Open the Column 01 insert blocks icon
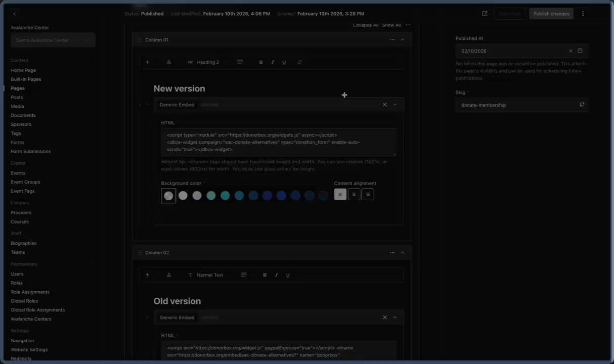This screenshot has width=614, height=364. (x=169, y=62)
